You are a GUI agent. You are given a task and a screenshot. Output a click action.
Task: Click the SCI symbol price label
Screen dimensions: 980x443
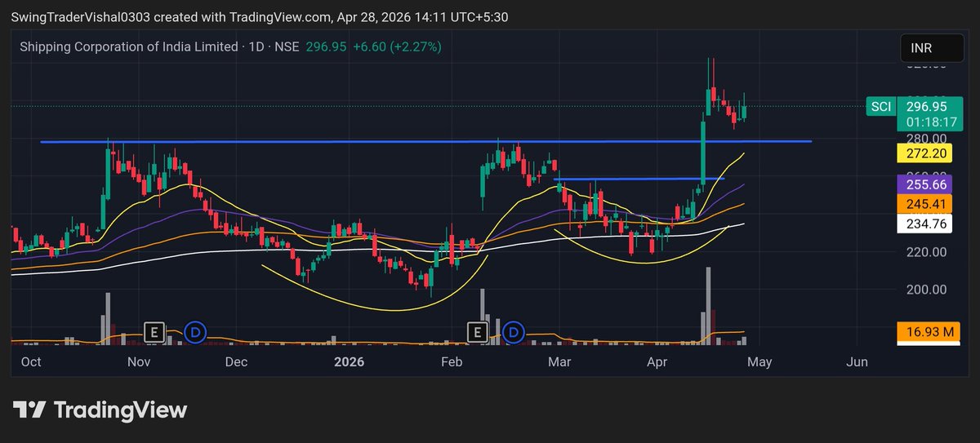tap(880, 106)
